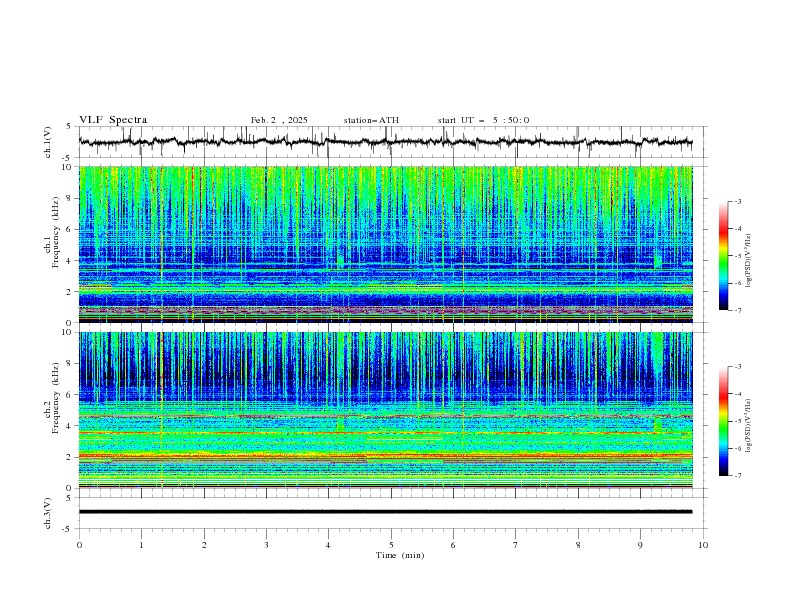Click the upper 'log(PSD)(V²/Hz)' colorbar label
792x612 pixels.
point(748,261)
